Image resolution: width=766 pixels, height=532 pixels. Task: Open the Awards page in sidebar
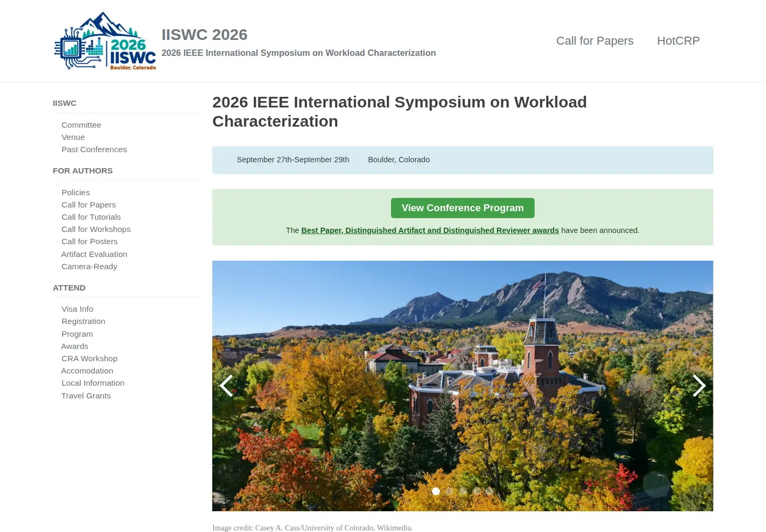pos(74,346)
